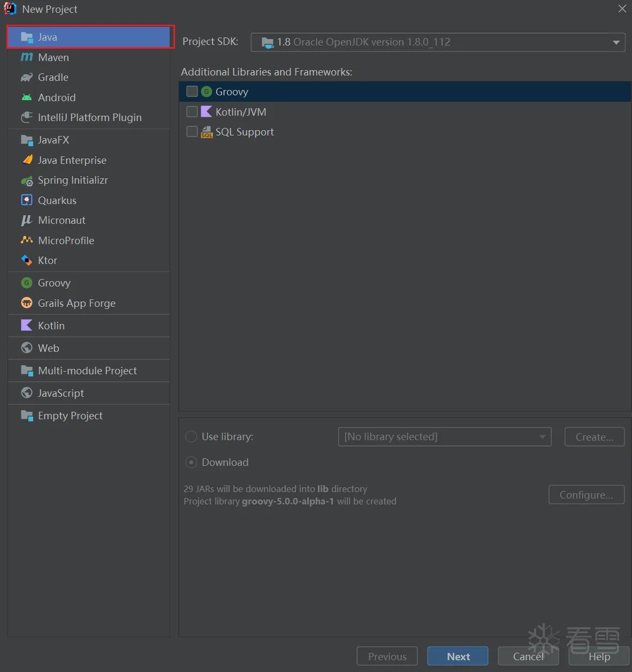Click the Configure... button
Viewport: 632px width, 672px height.
pos(587,495)
